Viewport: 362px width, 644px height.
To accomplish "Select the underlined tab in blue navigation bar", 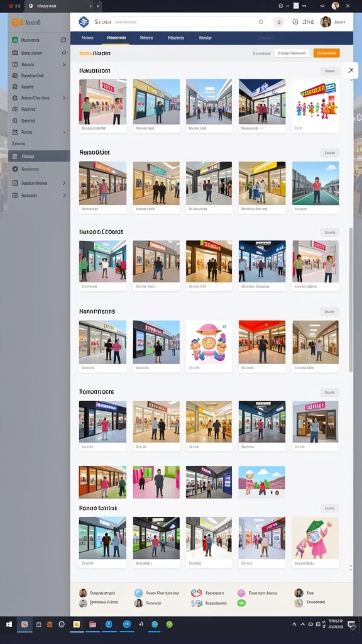I will 116,38.
